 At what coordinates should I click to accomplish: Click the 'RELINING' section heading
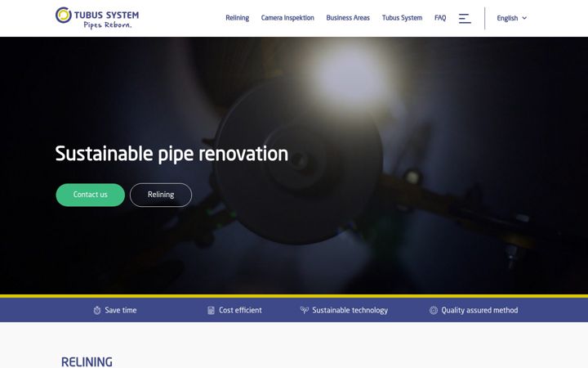coord(87,362)
